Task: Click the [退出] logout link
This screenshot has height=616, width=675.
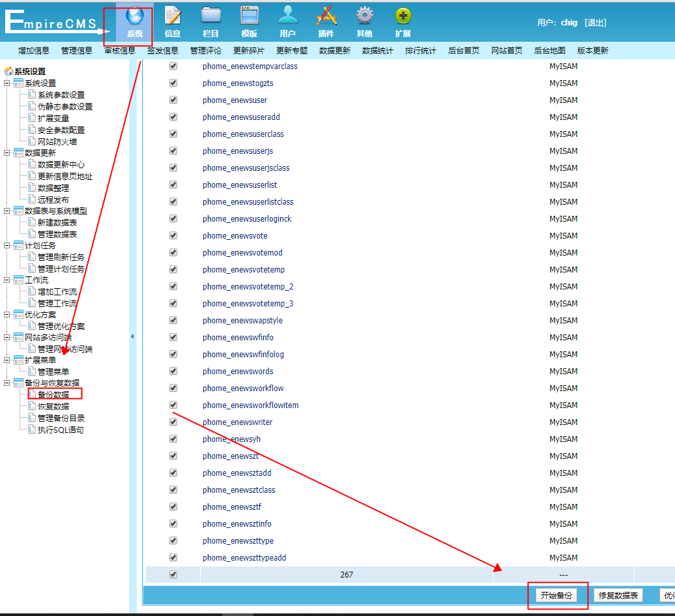Action: coord(596,22)
